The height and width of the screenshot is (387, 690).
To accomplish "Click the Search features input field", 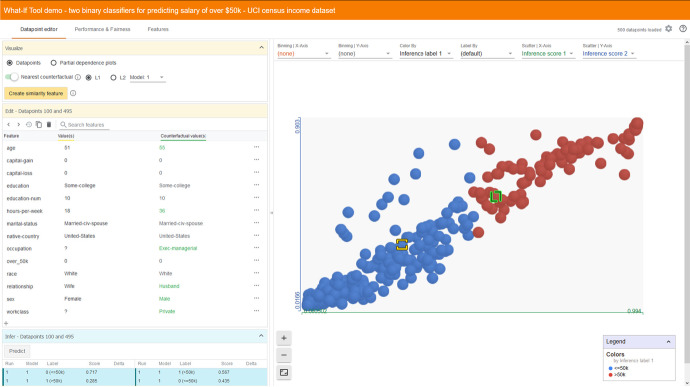I will pyautogui.click(x=84, y=125).
